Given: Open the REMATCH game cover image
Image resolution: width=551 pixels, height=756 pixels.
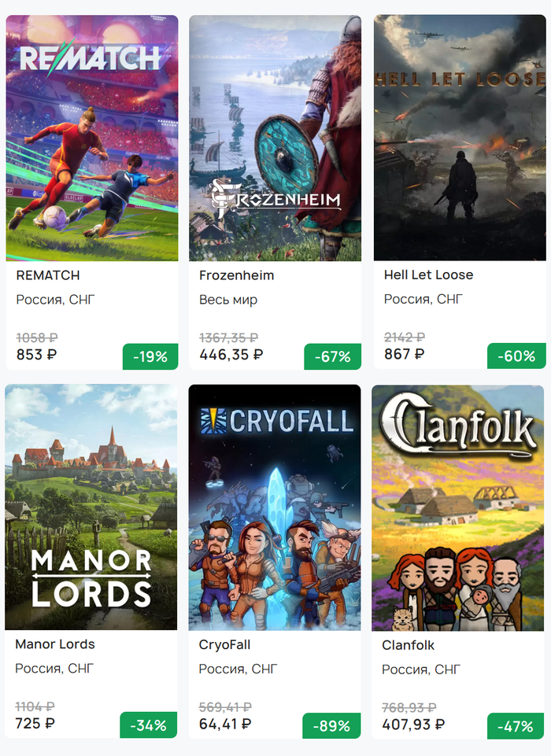Looking at the screenshot, I should 92,138.
